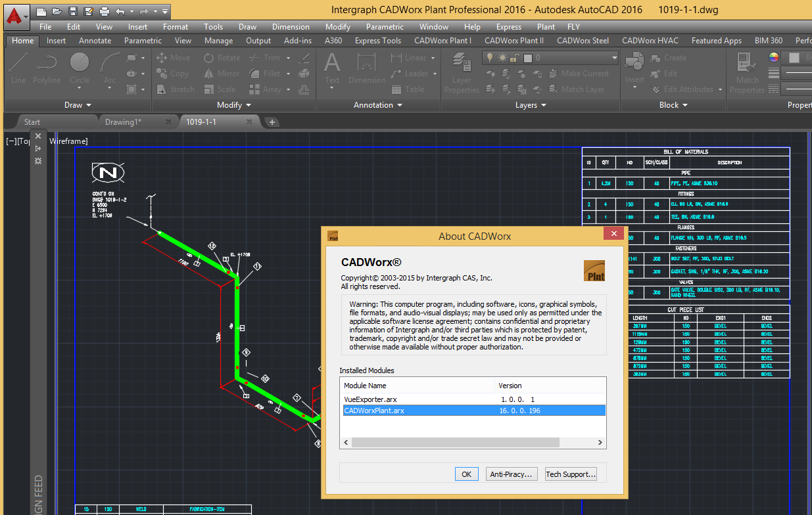
Task: Click the Mirror tool
Action: point(222,74)
